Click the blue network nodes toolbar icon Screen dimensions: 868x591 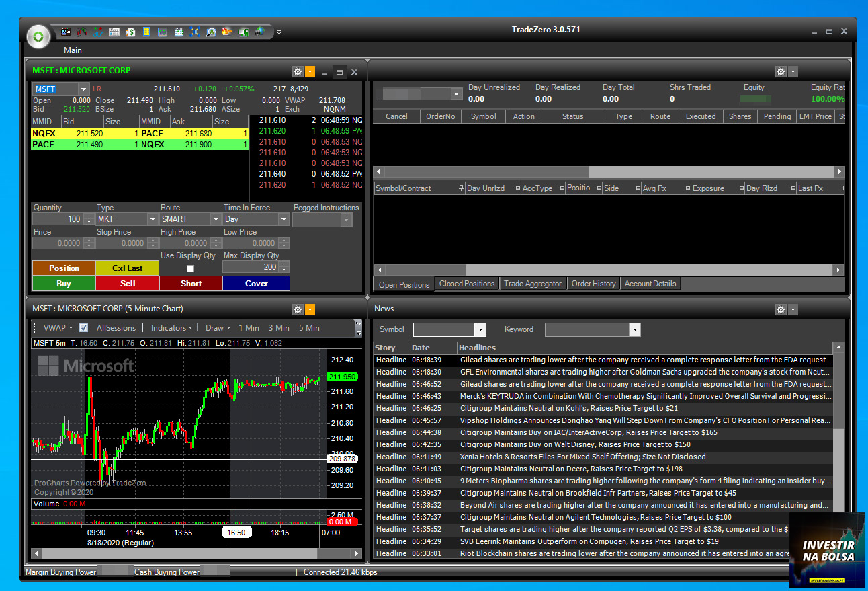195,32
